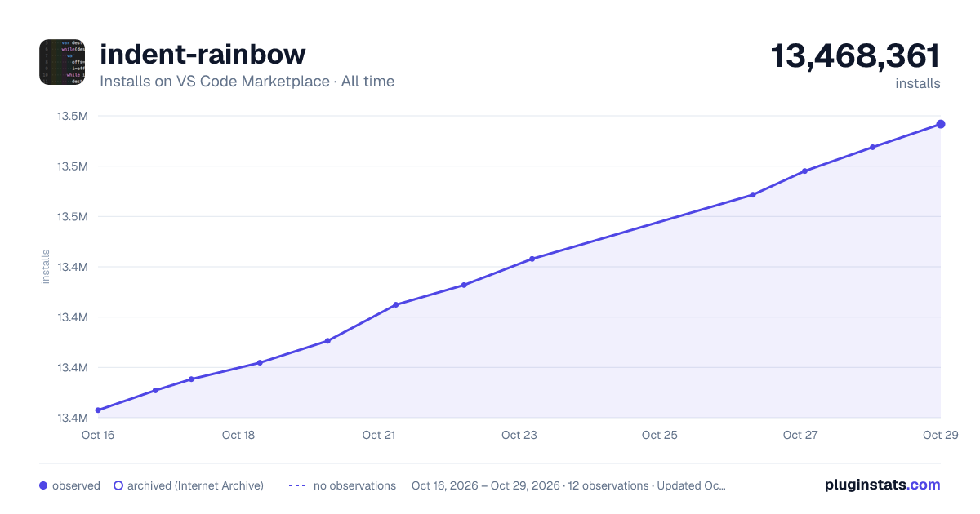
Task: Click the 'installs' label under the total count
Action: [918, 83]
